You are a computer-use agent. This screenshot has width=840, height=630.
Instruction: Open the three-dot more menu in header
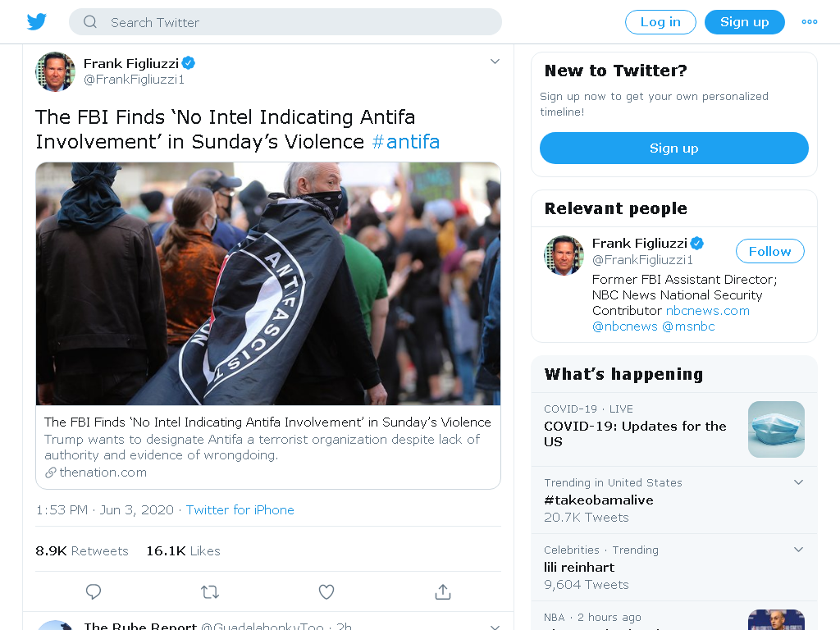(x=810, y=22)
